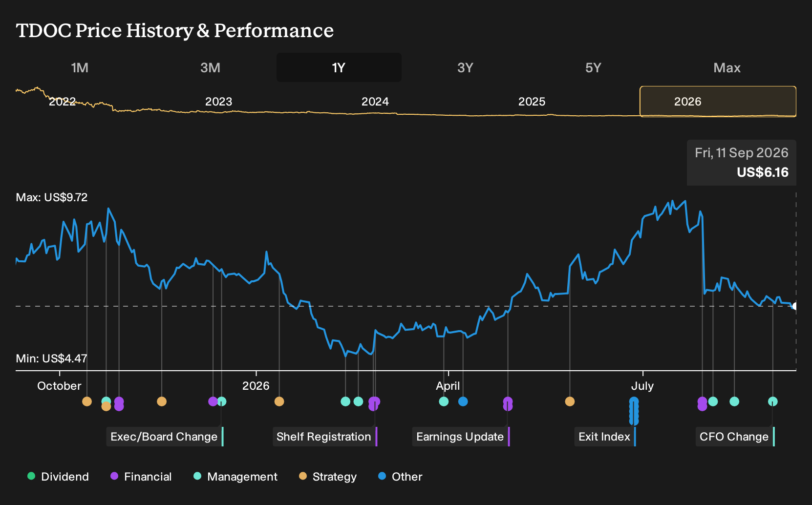Screen dimensions: 812x505
Task: Click 2022 on the overview timeline
Action: [x=63, y=102]
